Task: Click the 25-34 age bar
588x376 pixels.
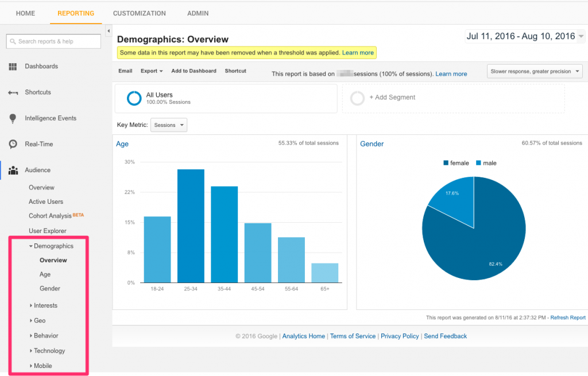Action: tap(191, 226)
